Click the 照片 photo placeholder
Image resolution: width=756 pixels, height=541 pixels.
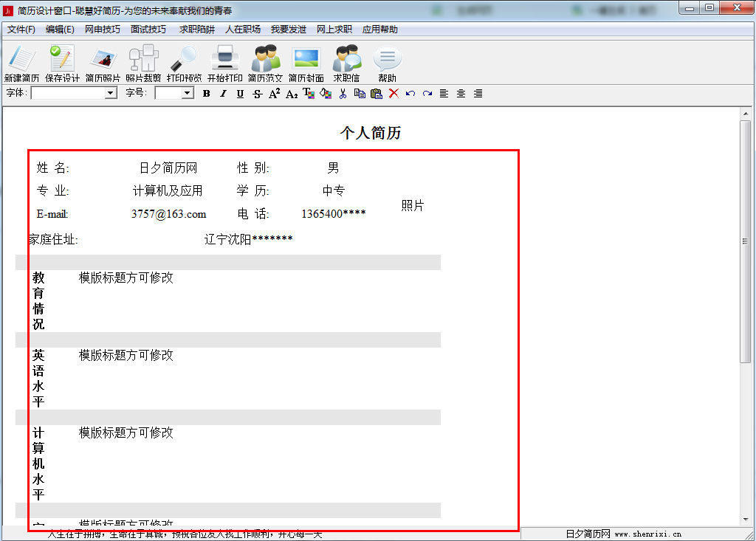click(413, 206)
